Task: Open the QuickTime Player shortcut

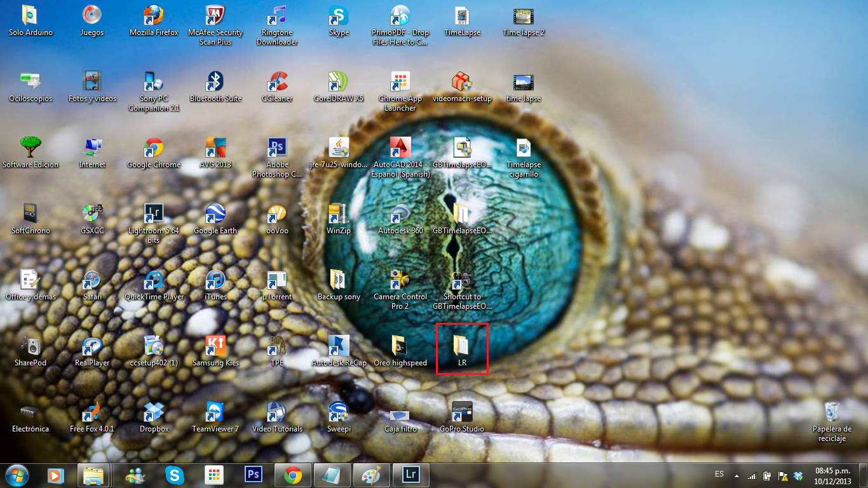Action: 154,285
